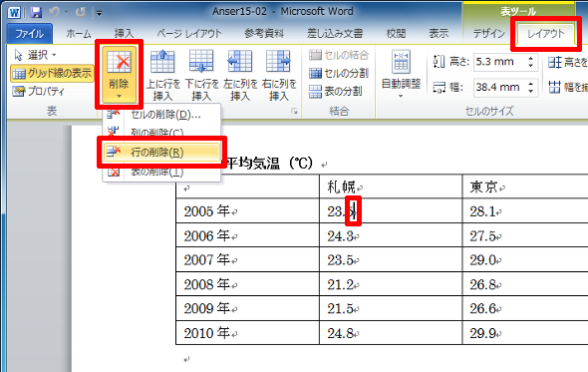This screenshot has height=372, width=588.
Task: Open プロパティ table properties
Action: pyautogui.click(x=38, y=91)
